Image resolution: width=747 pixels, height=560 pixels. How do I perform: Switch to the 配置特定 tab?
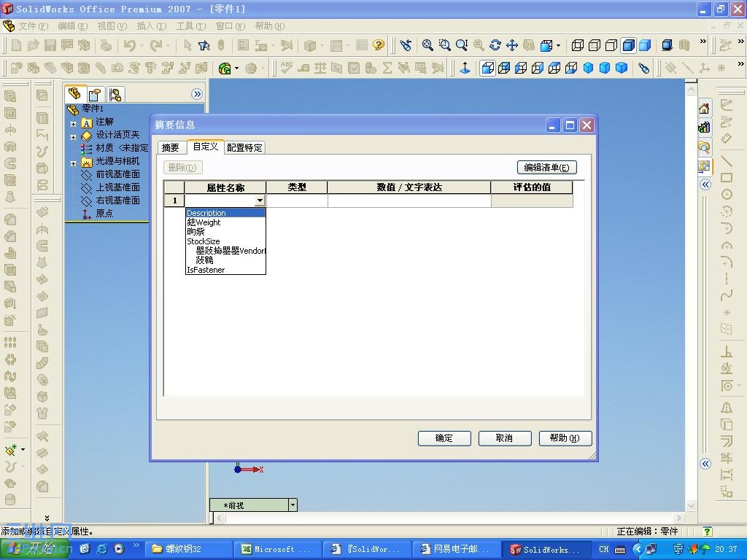pos(244,147)
